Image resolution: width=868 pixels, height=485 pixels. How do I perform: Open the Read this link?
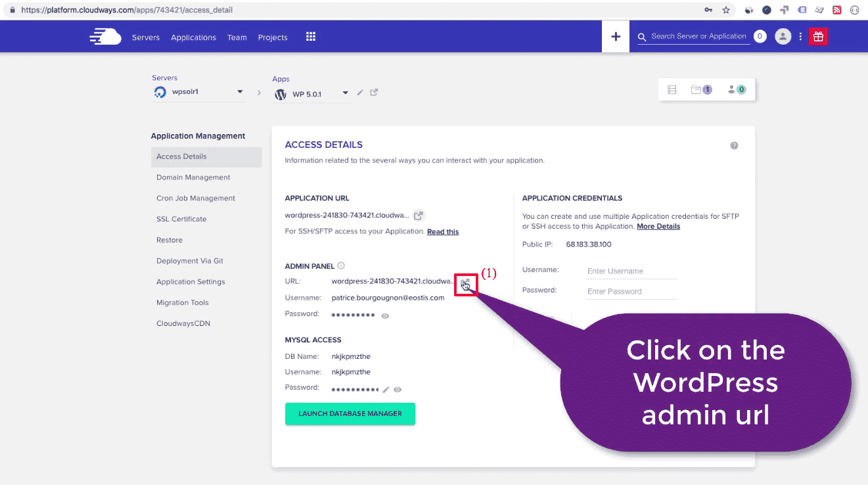(x=443, y=232)
